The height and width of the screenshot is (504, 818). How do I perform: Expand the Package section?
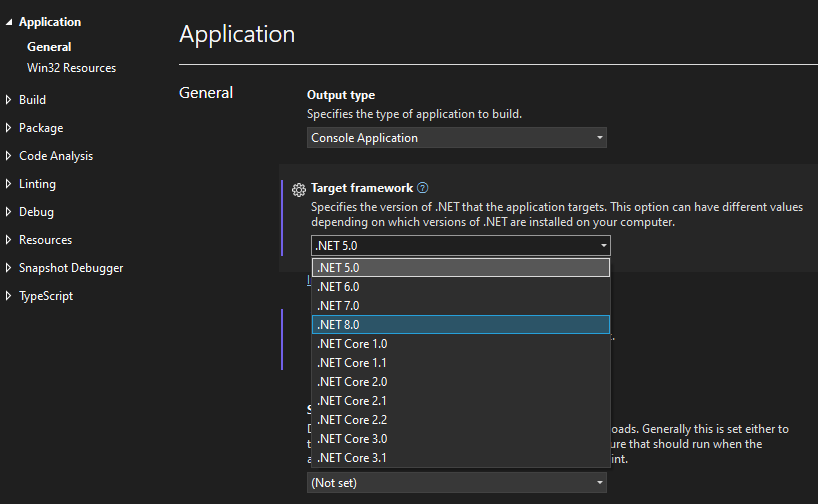[x=9, y=128]
